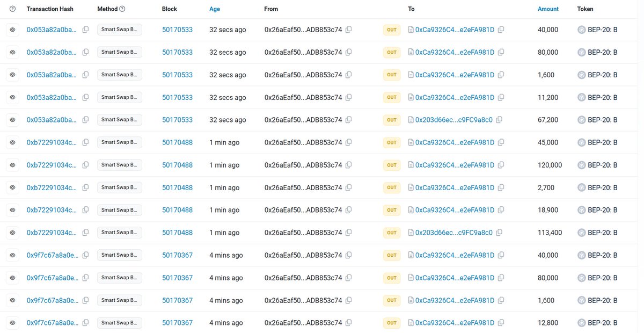View details with eye icon in 2,700 row
The width and height of the screenshot is (644, 333).
tap(13, 188)
